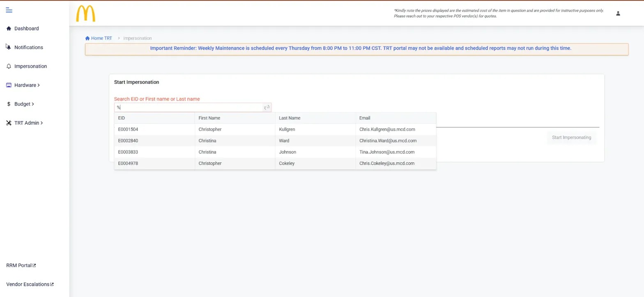Viewport: 644px width, 297px height.
Task: Click the hamburger menu icon
Action: [9, 10]
